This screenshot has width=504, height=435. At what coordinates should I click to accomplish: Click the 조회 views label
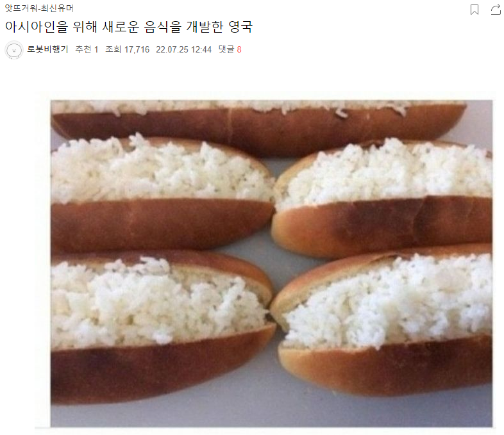point(113,49)
